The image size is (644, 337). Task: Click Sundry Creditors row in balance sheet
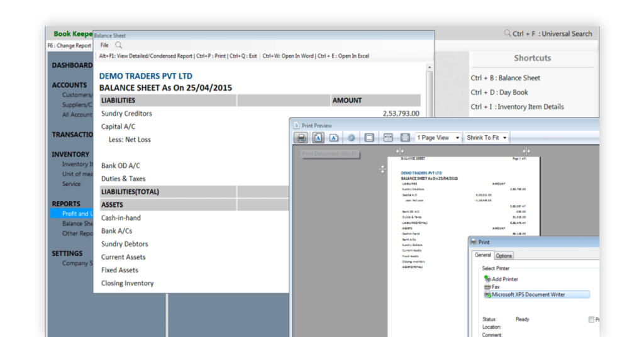click(x=126, y=113)
